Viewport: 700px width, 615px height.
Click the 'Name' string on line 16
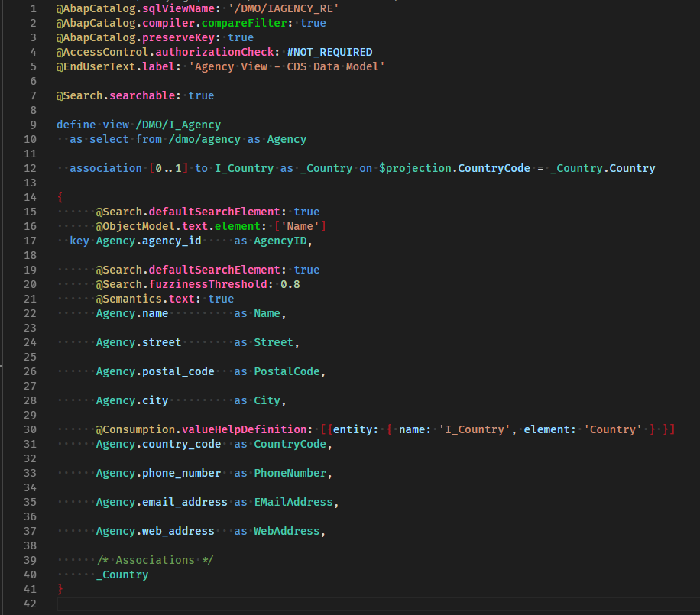tap(300, 226)
